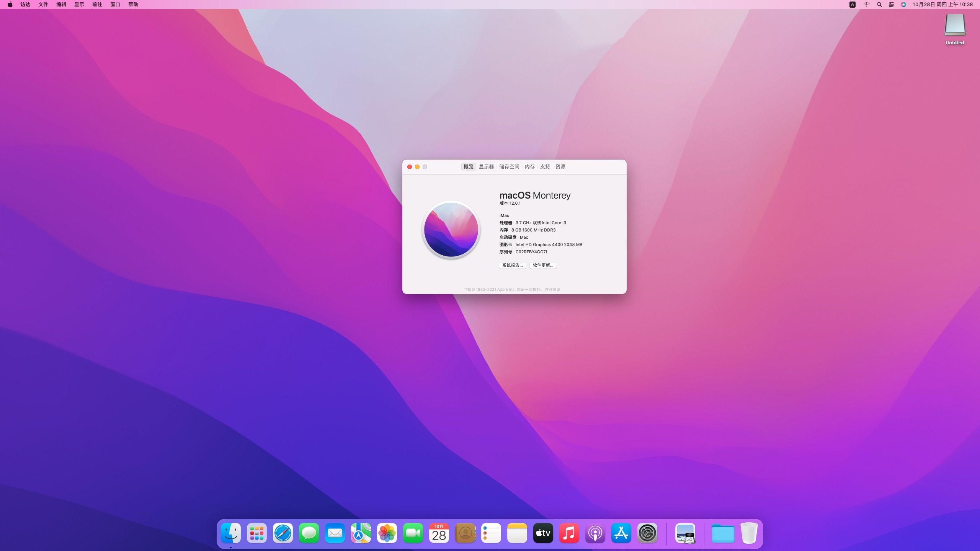Screen dimensions: 980x551
Task: Open input source menu icon
Action: pyautogui.click(x=853, y=5)
